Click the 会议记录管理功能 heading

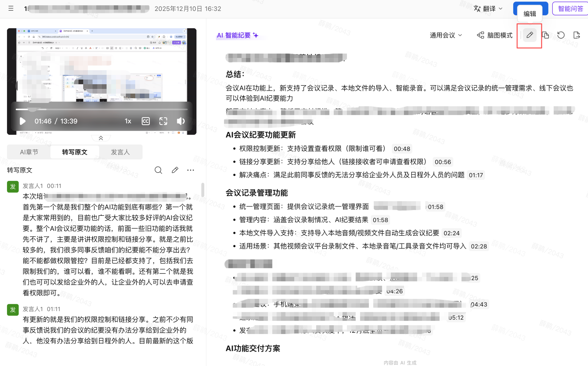257,193
